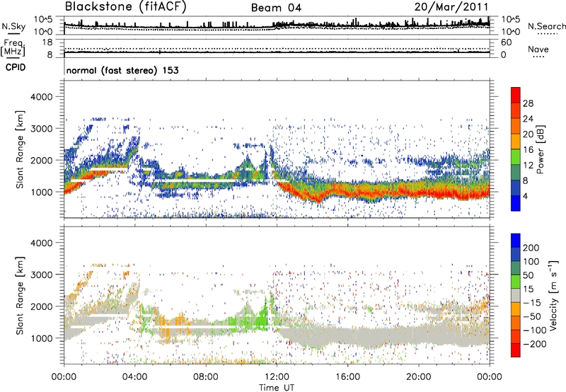
Task: Click the '60' Nave tick label
Action: (x=506, y=42)
